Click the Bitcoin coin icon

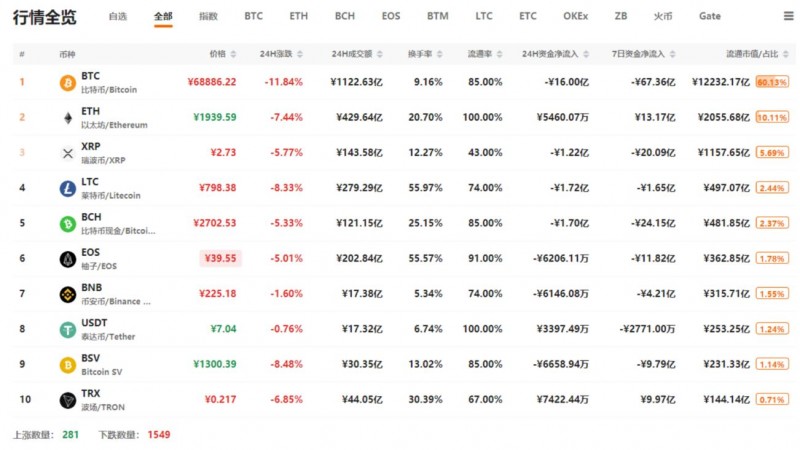coord(67,82)
